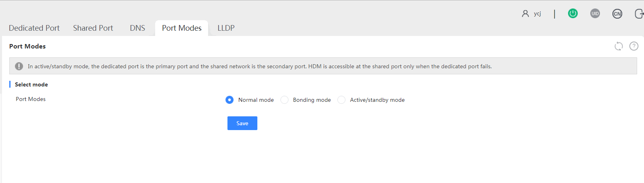The height and width of the screenshot is (183, 644).
Task: Click the ycj username
Action: [537, 14]
